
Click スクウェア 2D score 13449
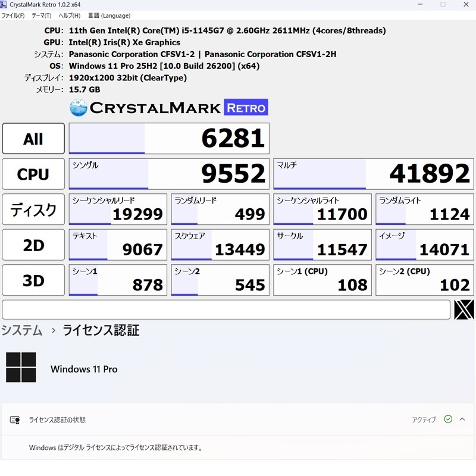point(220,245)
